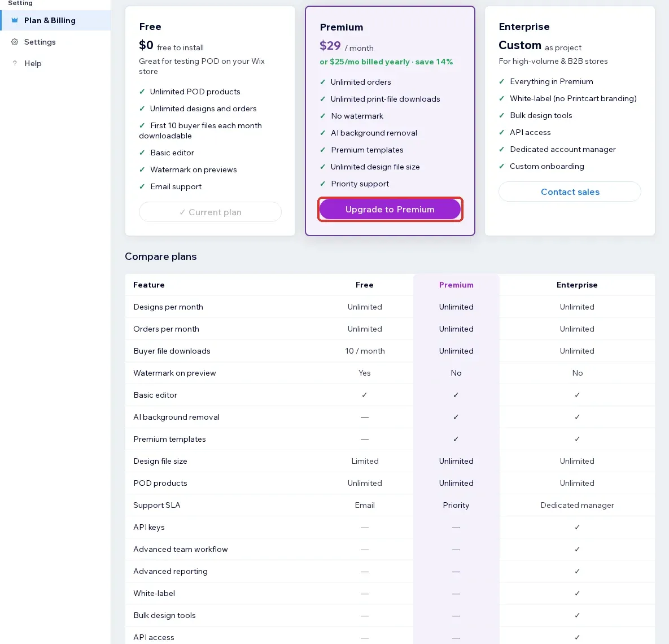Click the Premium column header in comparison table
The height and width of the screenshot is (644, 669).
pos(456,285)
